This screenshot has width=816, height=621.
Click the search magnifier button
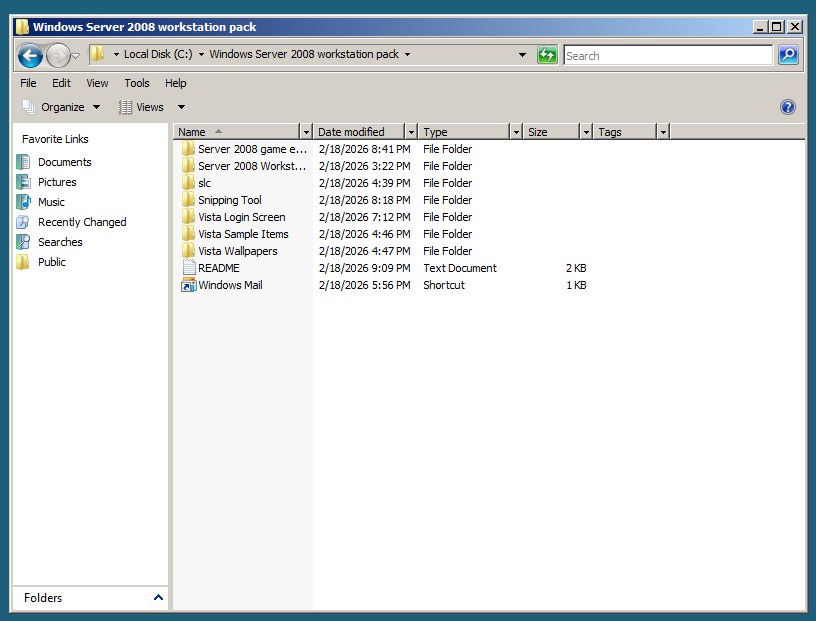tap(788, 55)
